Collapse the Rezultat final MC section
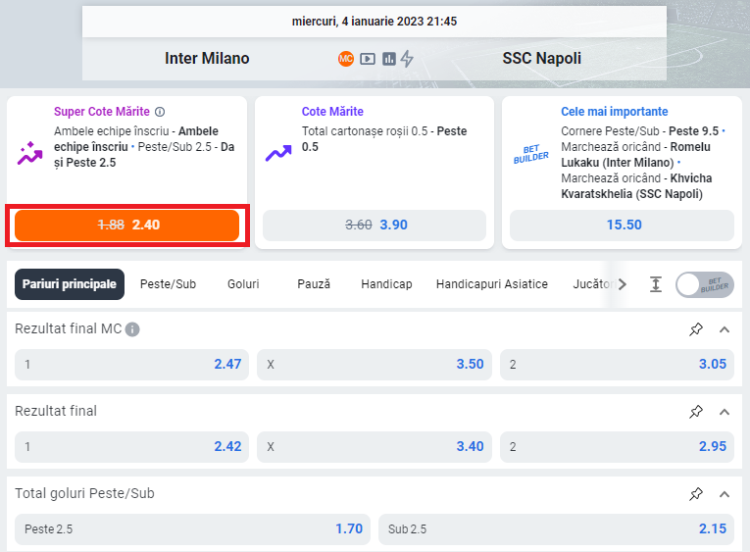 point(725,329)
